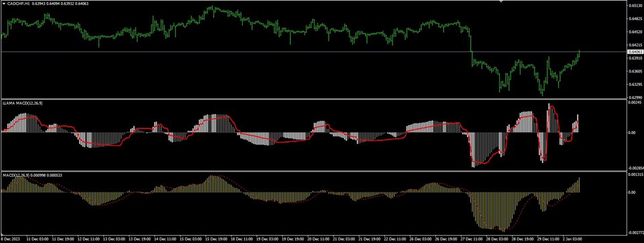Click the divider between price chart and LLAMA MACD
Screen dimensions: 644x243
coord(313,99)
